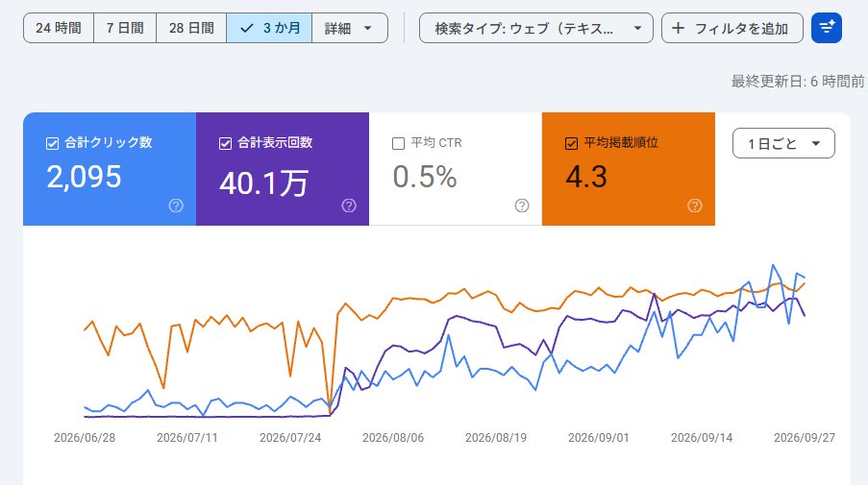The height and width of the screenshot is (485, 868).
Task: Select the 28 日間 date range
Action: (191, 28)
